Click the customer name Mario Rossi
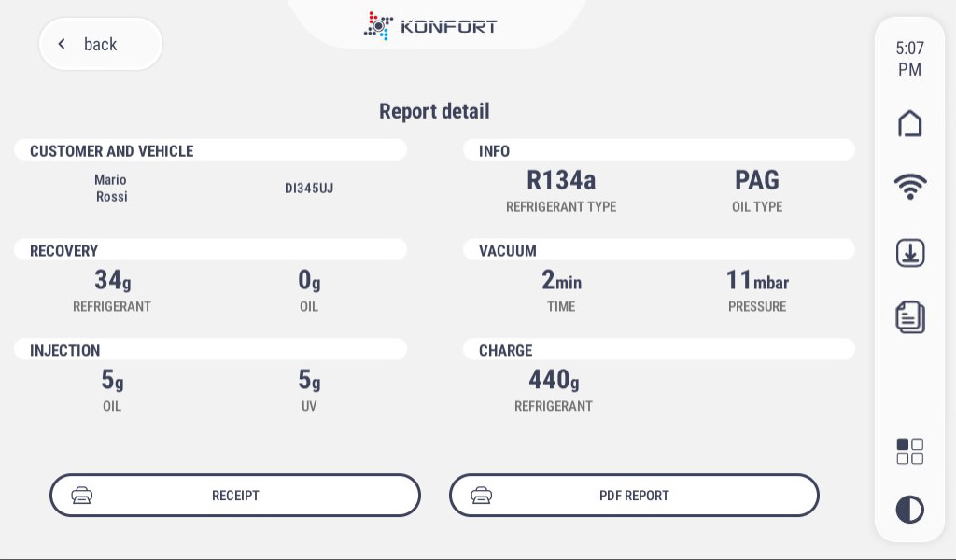The image size is (956, 560). click(x=111, y=188)
